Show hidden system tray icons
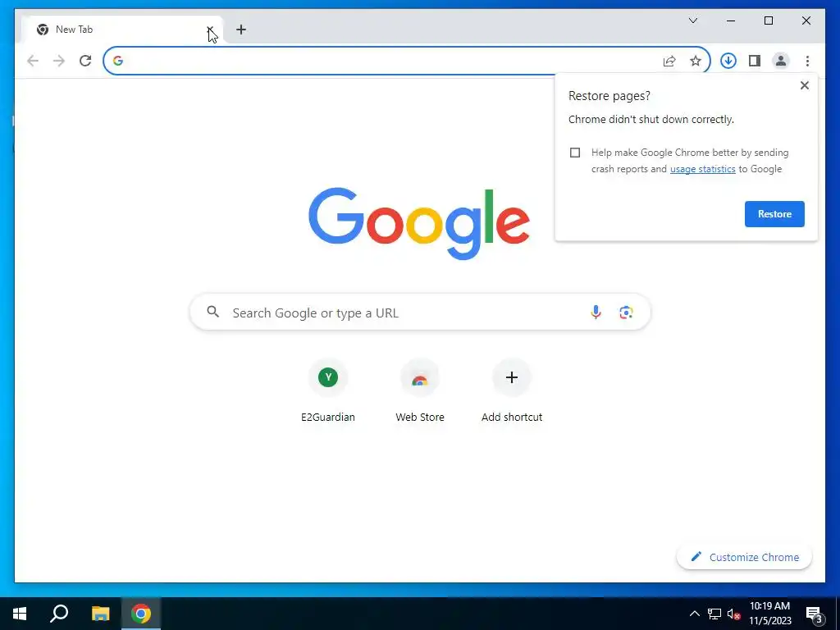The width and height of the screenshot is (840, 630). pos(694,614)
